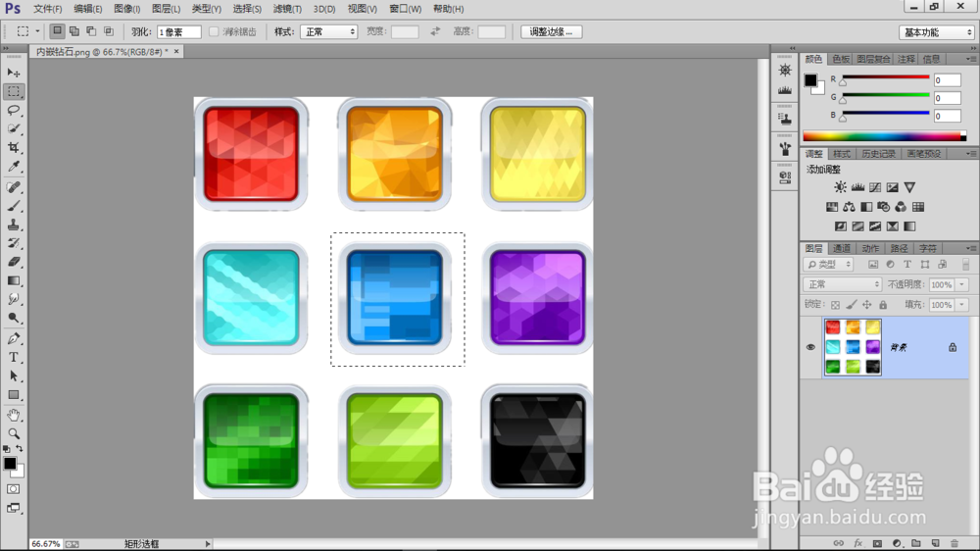Screen dimensions: 980x551
Task: Select the Rectangle shape tool
Action: click(13, 395)
